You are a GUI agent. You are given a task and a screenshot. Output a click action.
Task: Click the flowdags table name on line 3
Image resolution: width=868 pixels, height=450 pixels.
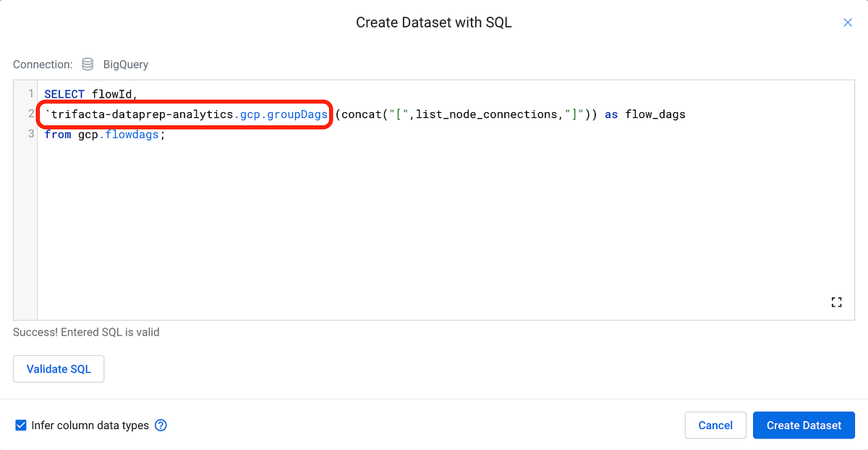pyautogui.click(x=131, y=134)
